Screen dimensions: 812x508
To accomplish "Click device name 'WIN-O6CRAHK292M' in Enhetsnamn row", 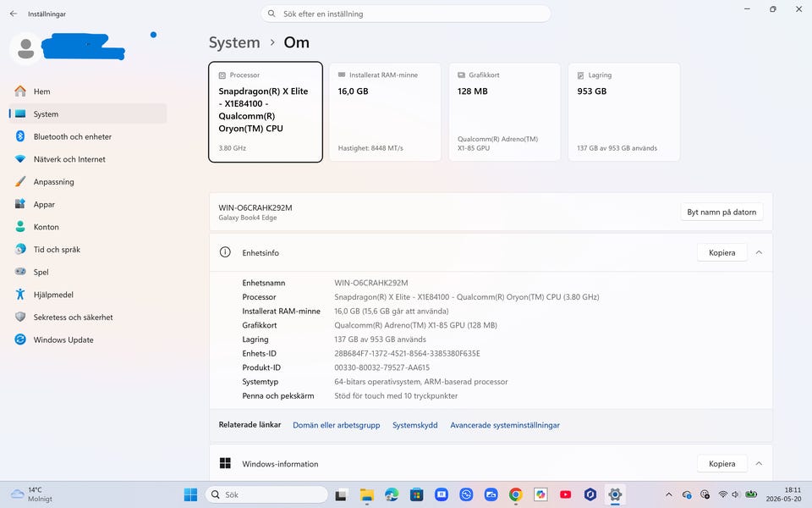I will point(370,283).
